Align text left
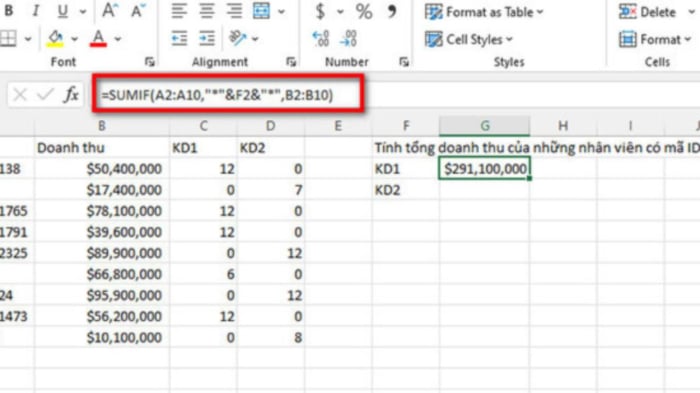The width and height of the screenshot is (700, 393). click(179, 11)
